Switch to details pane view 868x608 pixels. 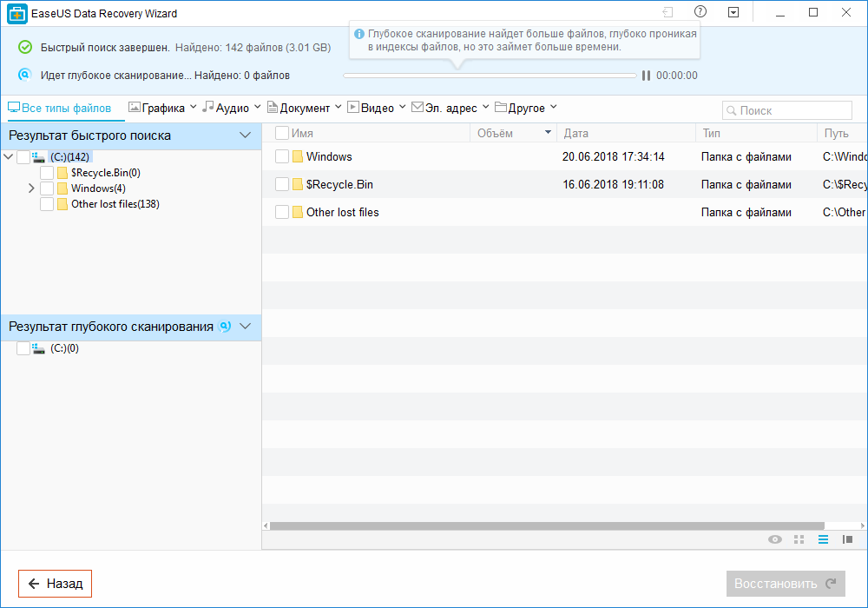coord(847,539)
